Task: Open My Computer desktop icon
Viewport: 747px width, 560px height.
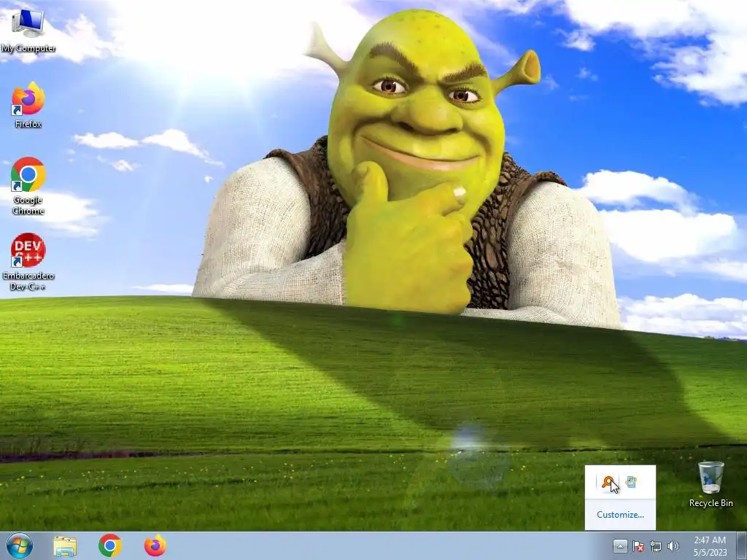Action: [28, 31]
